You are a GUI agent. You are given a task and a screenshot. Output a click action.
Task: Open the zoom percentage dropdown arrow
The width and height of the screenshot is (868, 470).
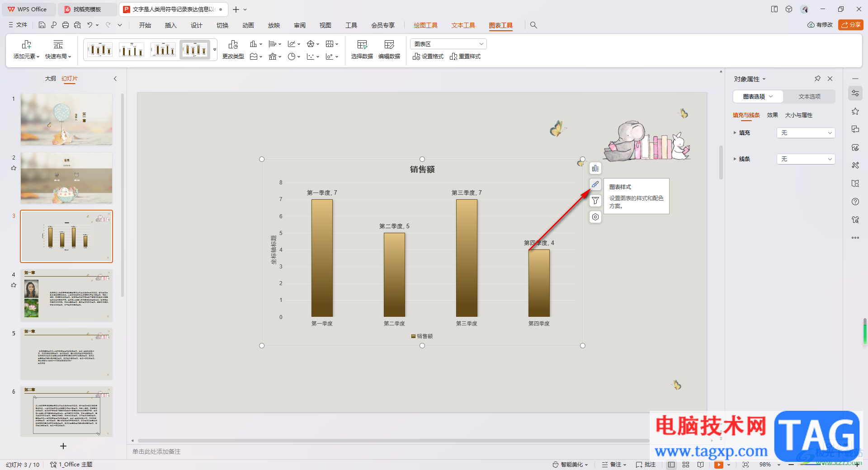pyautogui.click(x=779, y=465)
